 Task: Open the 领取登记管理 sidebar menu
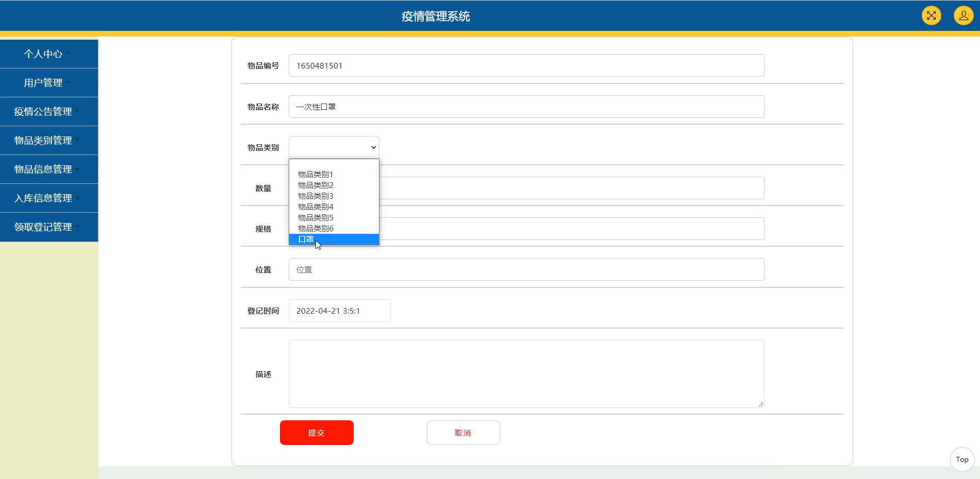(49, 227)
